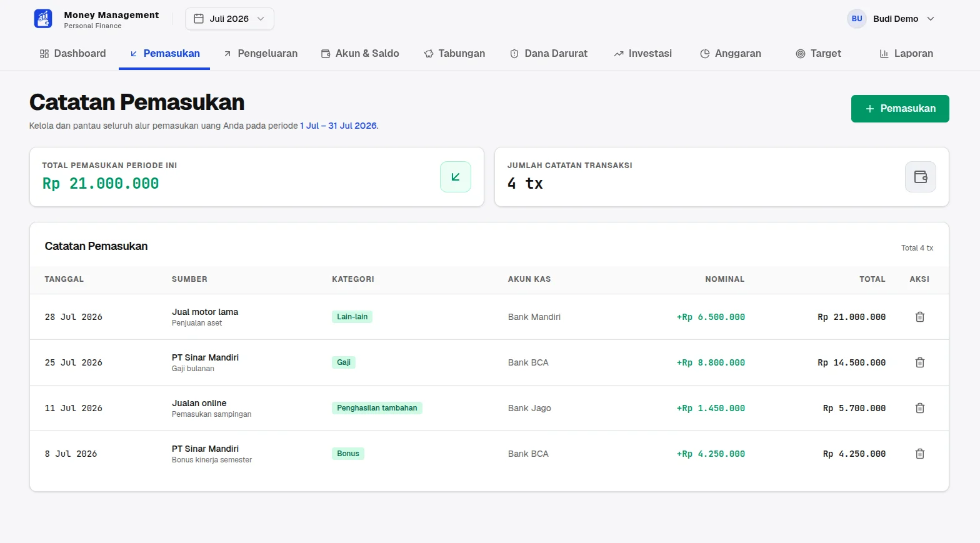Select the Pemasukan tab

click(165, 54)
